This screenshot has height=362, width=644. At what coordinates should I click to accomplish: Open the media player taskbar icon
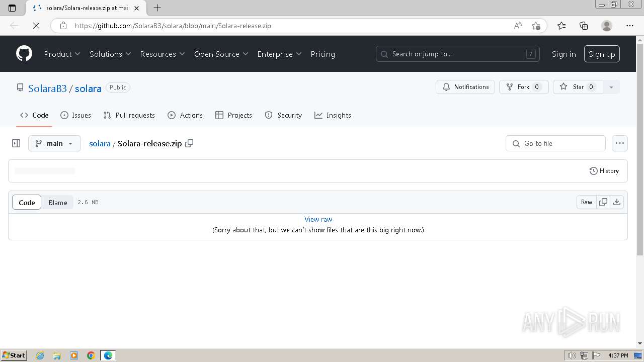74,355
